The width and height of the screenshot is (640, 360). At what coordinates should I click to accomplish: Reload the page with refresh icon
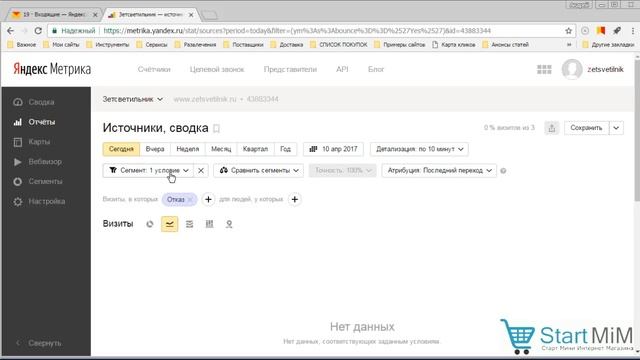[x=38, y=31]
